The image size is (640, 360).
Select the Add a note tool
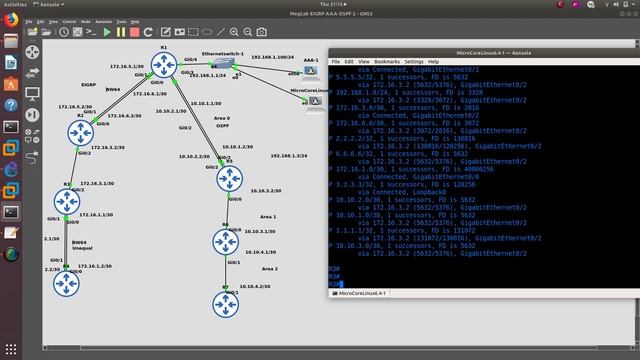tap(165, 32)
